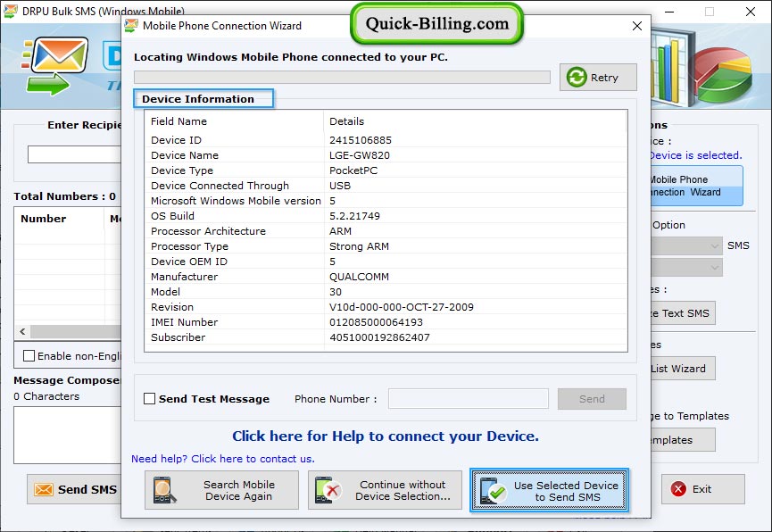The width and height of the screenshot is (772, 532).
Task: Click the Details column header
Action: pos(475,121)
